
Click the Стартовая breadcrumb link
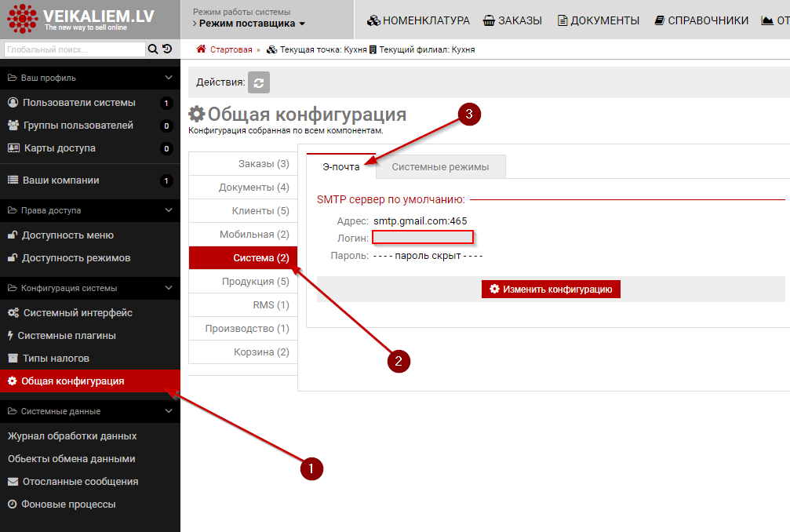(x=231, y=49)
